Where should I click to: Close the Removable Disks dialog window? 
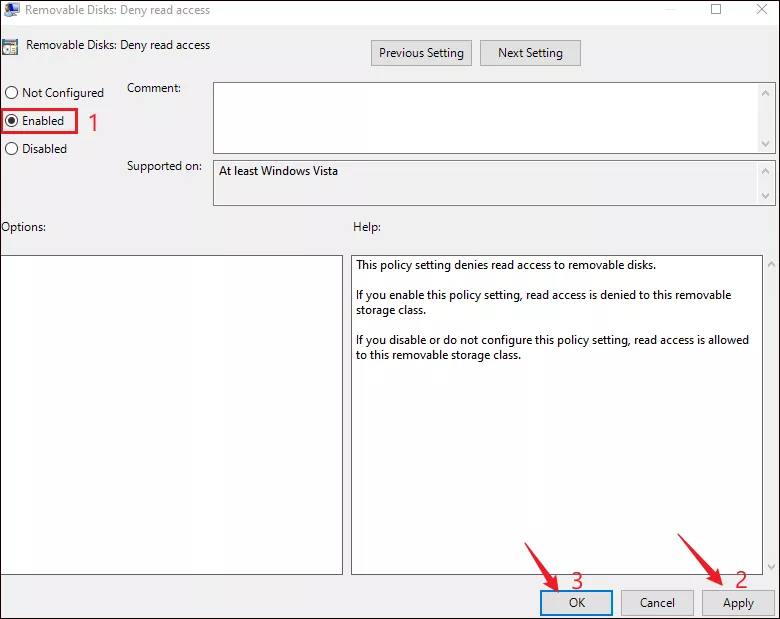tap(762, 9)
